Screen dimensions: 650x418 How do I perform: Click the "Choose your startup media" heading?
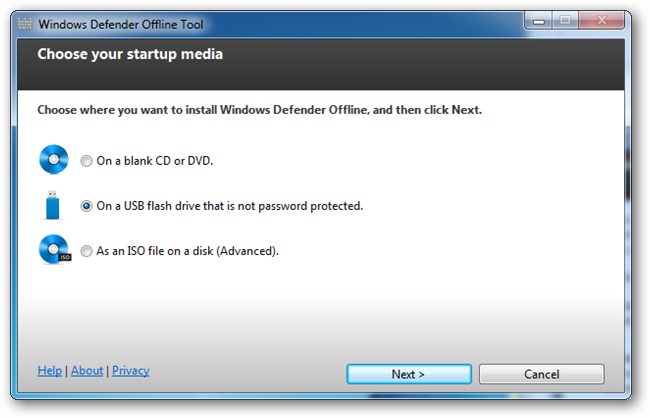point(130,54)
